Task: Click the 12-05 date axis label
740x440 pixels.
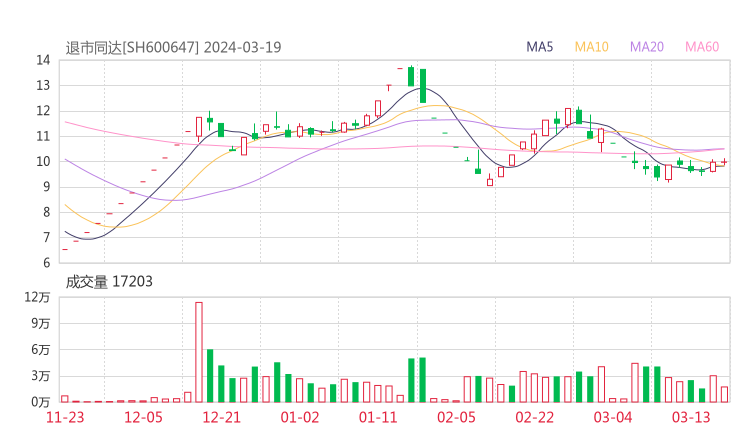Action: [143, 417]
